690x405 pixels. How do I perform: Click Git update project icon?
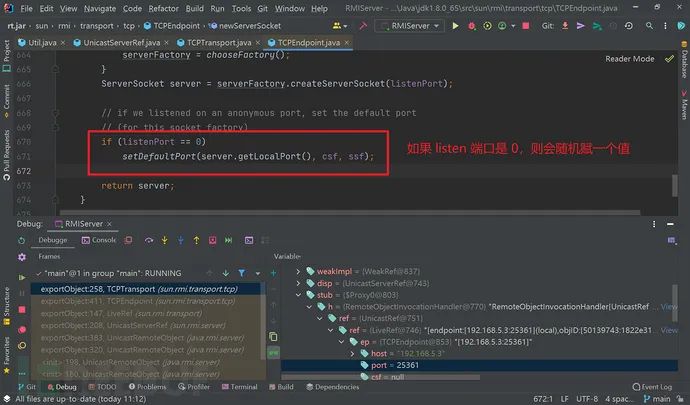565,26
